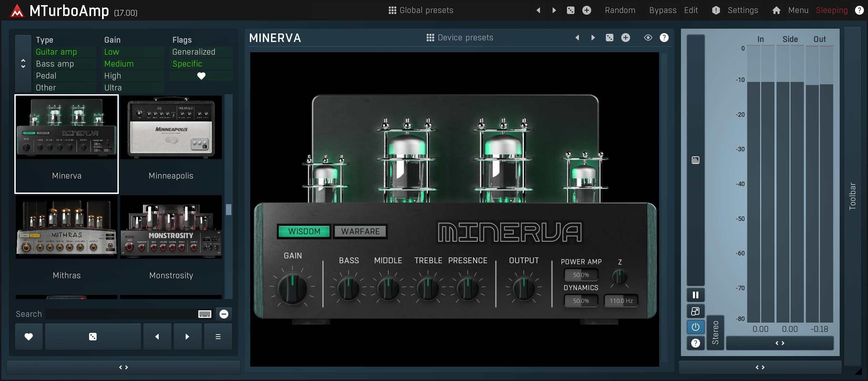Click the home icon next to Menu
The height and width of the screenshot is (381, 868).
(x=776, y=10)
